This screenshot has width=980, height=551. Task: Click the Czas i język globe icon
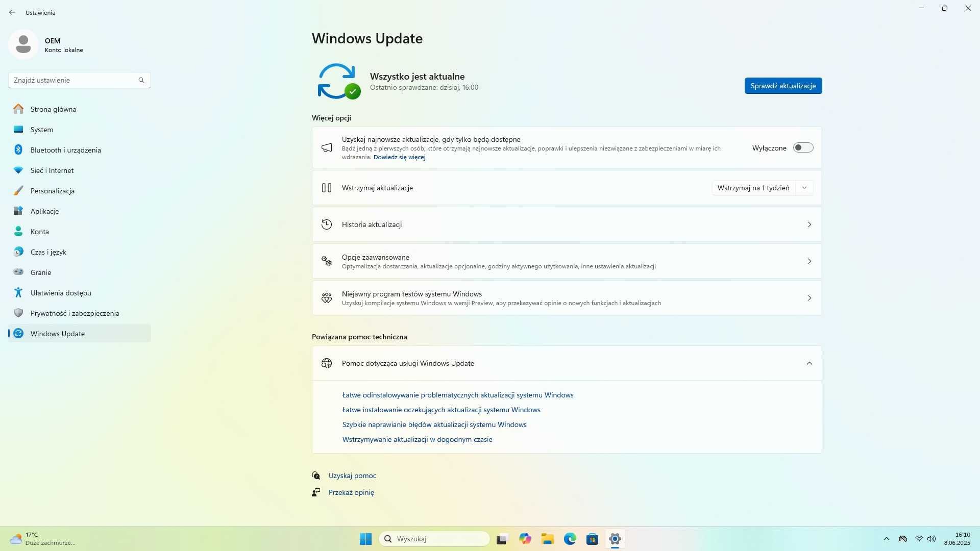pos(18,252)
